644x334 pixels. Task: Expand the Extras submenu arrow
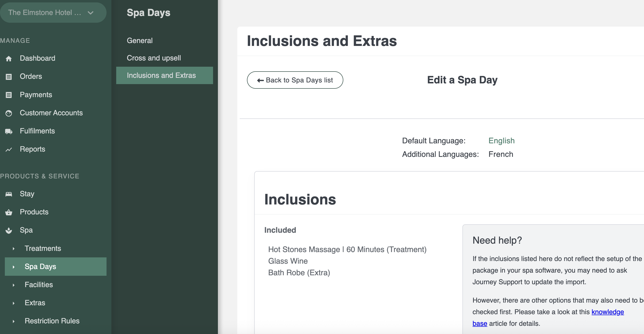pos(14,303)
